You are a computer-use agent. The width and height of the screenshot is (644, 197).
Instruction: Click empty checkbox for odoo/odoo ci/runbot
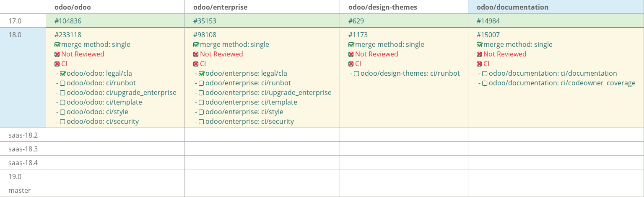click(62, 83)
